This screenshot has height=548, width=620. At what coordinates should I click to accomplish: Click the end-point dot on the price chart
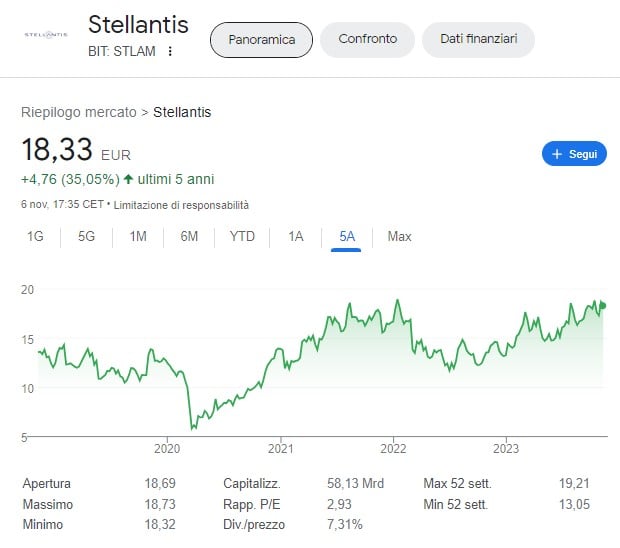tap(602, 306)
